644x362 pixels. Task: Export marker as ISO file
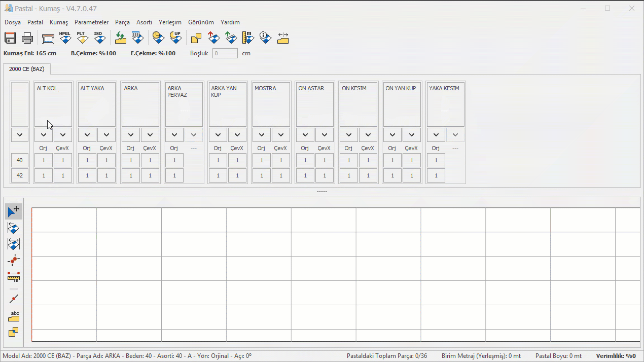point(99,38)
